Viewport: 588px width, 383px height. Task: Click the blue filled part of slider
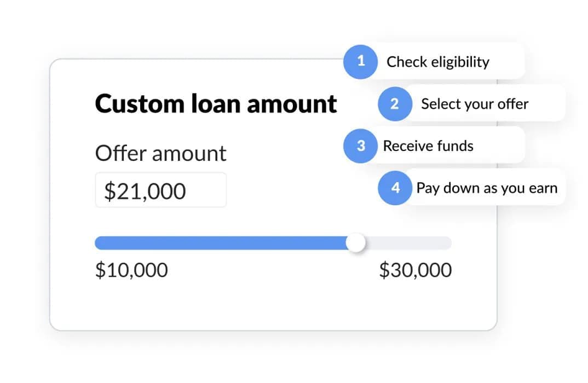[219, 243]
